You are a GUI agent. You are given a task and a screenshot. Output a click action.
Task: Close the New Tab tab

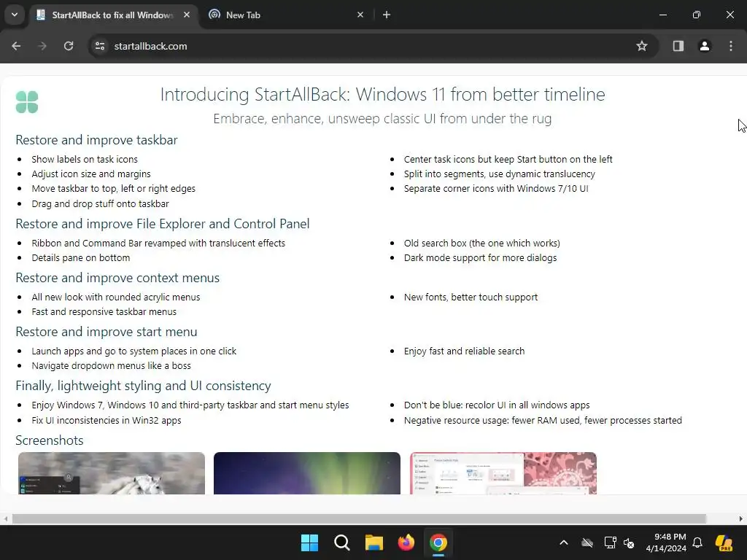point(360,15)
